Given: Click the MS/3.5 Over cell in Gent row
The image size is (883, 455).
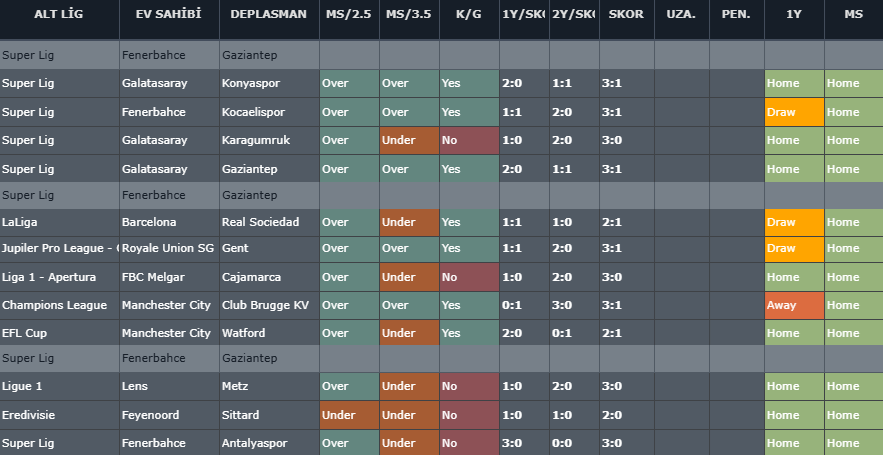Looking at the screenshot, I should point(409,248).
